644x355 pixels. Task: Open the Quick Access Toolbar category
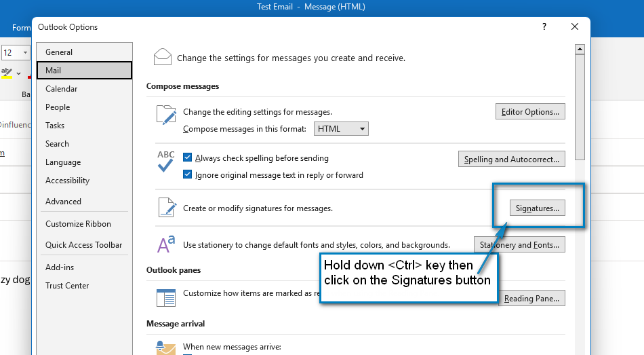click(84, 245)
